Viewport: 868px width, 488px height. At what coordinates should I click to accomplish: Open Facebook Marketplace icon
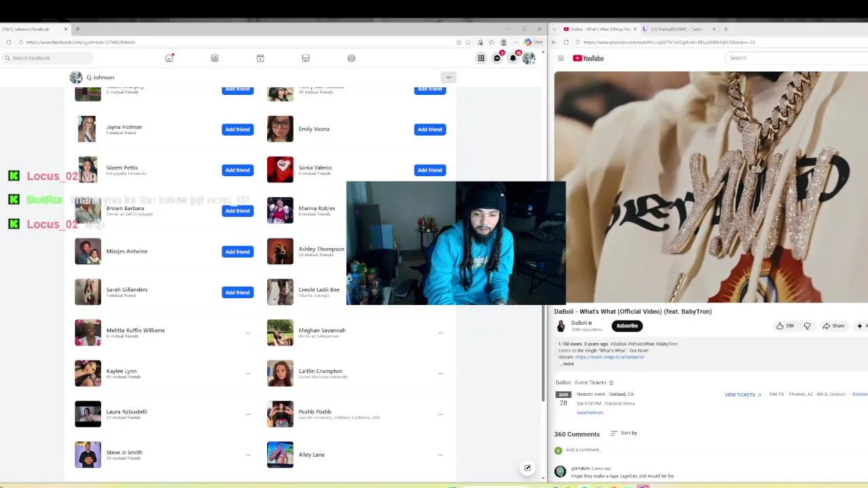click(x=305, y=58)
